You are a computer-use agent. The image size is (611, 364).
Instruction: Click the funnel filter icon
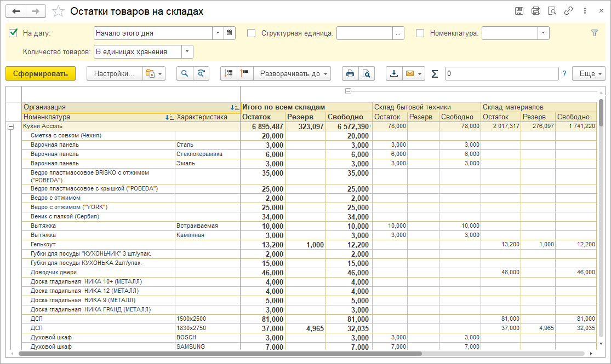click(x=595, y=33)
